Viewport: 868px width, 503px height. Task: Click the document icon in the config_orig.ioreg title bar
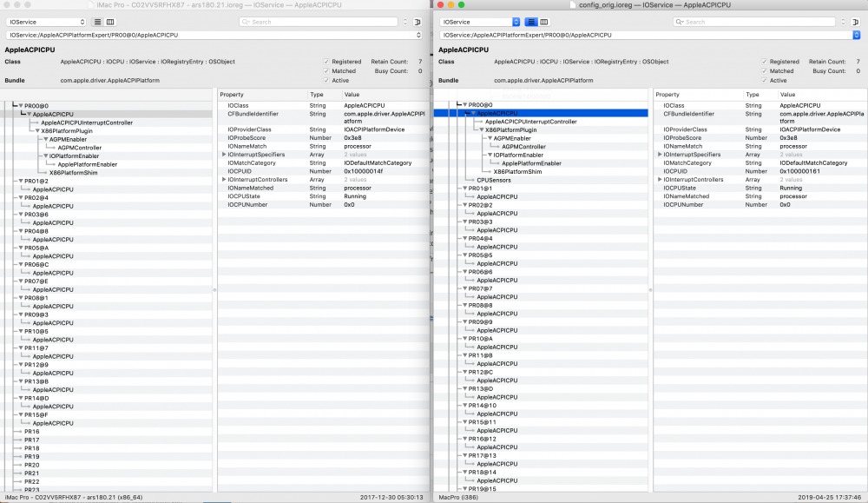(x=574, y=5)
